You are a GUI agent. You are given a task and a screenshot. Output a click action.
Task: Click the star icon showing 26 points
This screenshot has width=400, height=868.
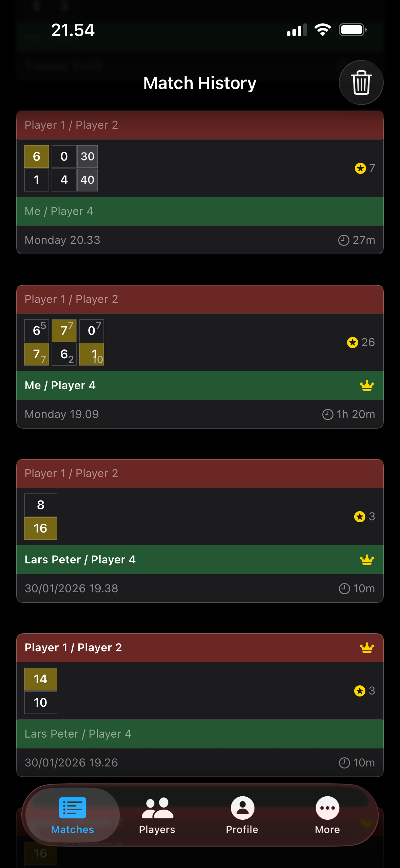[353, 342]
